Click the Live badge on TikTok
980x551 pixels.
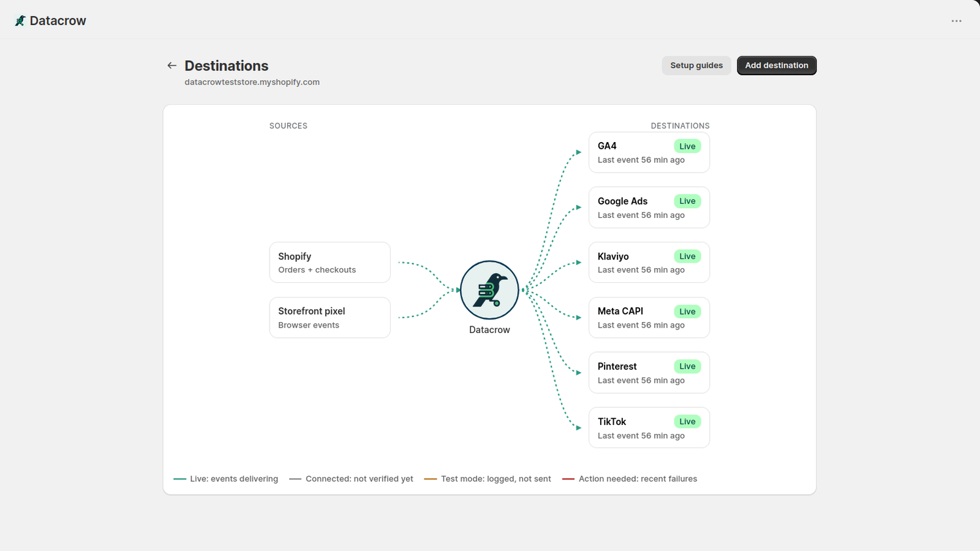pos(687,422)
